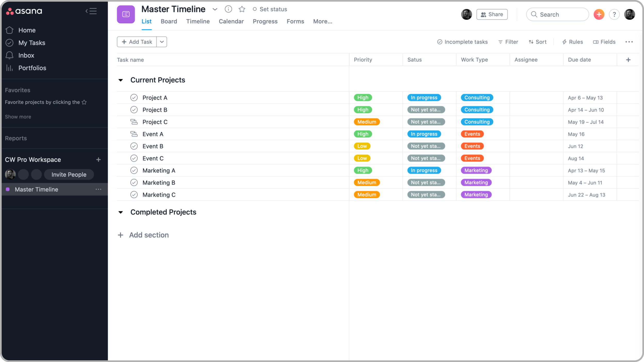Star the Master Timeline project as favorite
The height and width of the screenshot is (362, 644).
coord(242,9)
